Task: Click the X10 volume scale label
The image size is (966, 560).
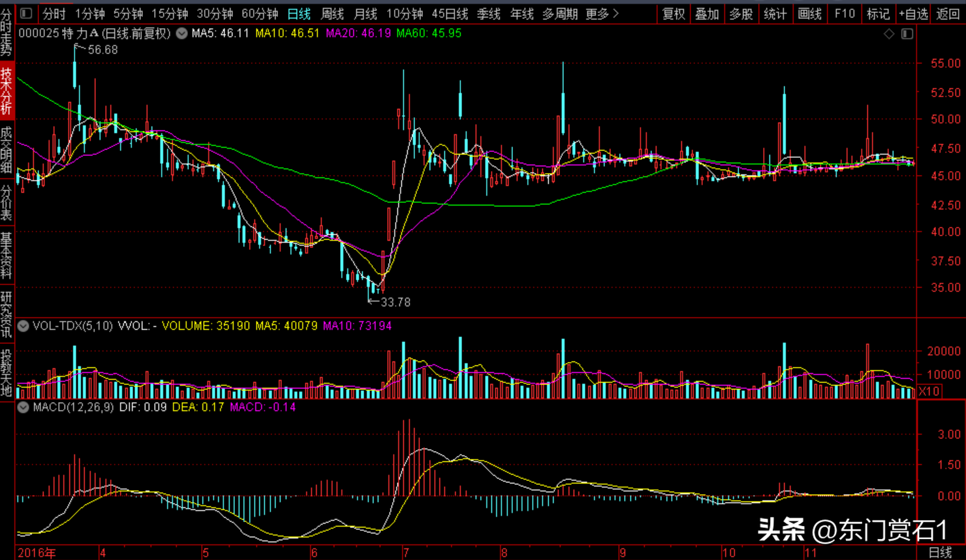Action: (x=929, y=392)
